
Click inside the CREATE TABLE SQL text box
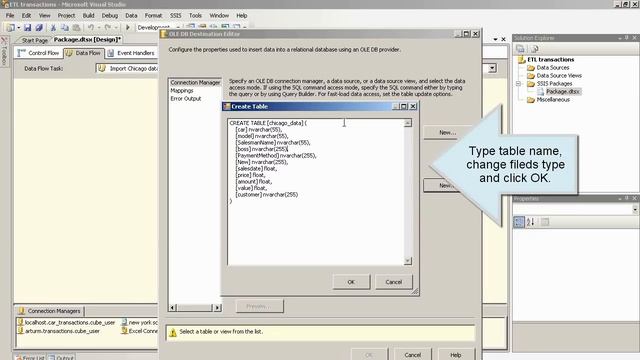[x=316, y=192]
